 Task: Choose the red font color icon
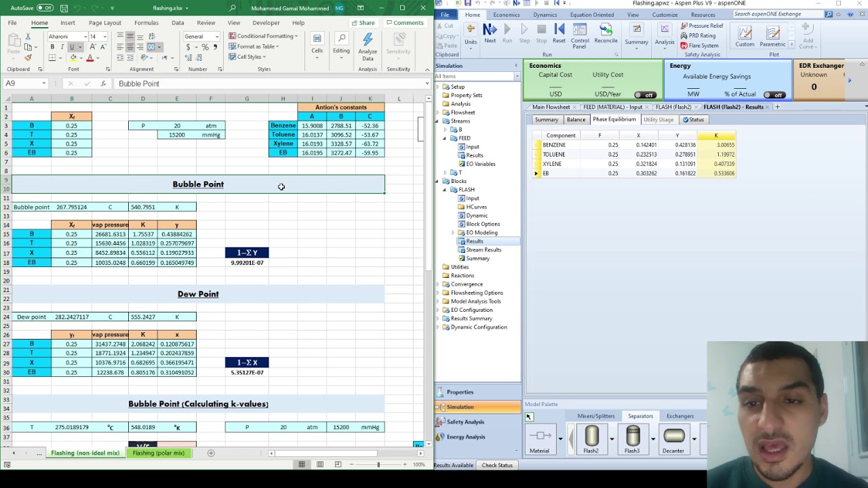coord(90,58)
